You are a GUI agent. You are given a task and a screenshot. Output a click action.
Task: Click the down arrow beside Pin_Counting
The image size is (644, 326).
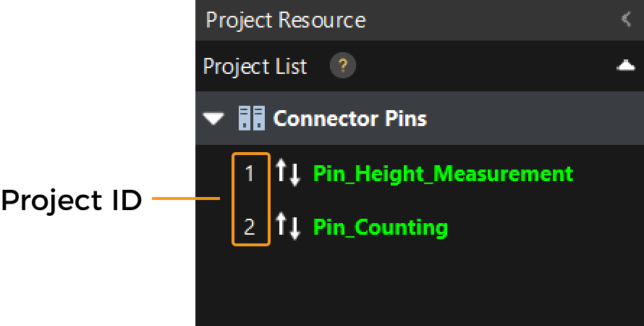click(x=295, y=228)
